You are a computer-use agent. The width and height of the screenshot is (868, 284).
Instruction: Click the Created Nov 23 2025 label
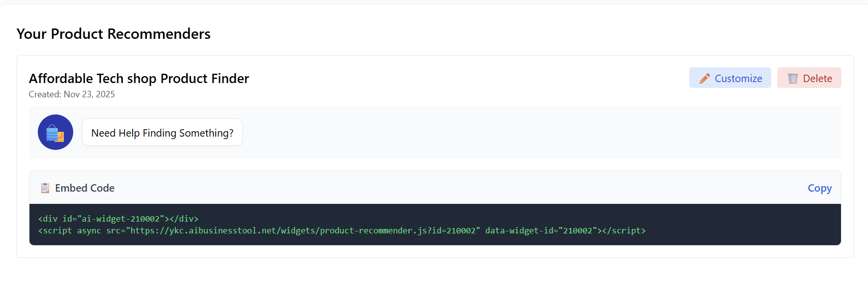click(71, 94)
